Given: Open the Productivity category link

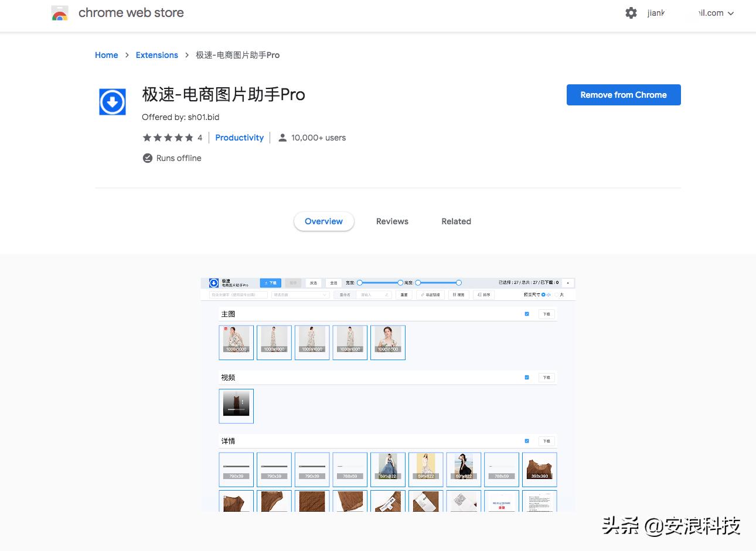Looking at the screenshot, I should [x=239, y=138].
